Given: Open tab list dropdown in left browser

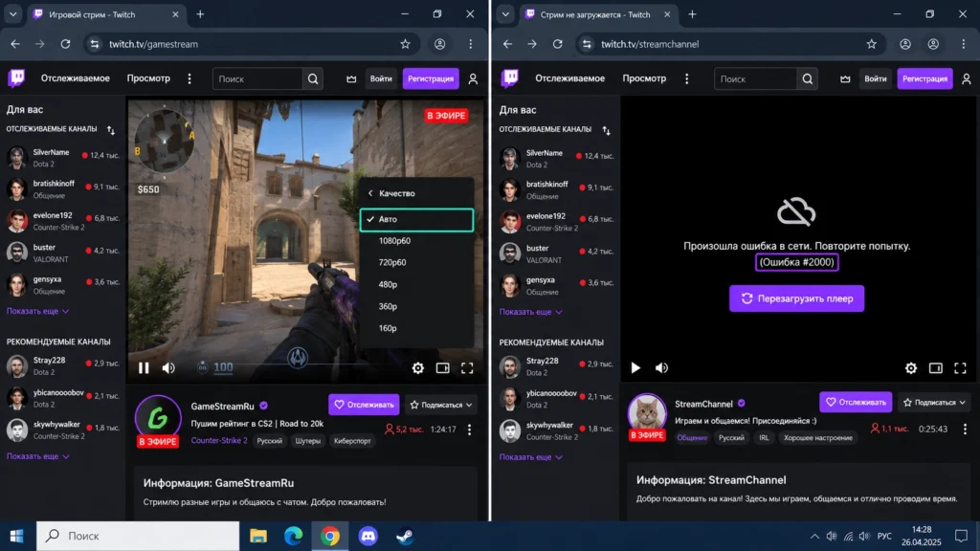Looking at the screenshot, I should [x=12, y=13].
